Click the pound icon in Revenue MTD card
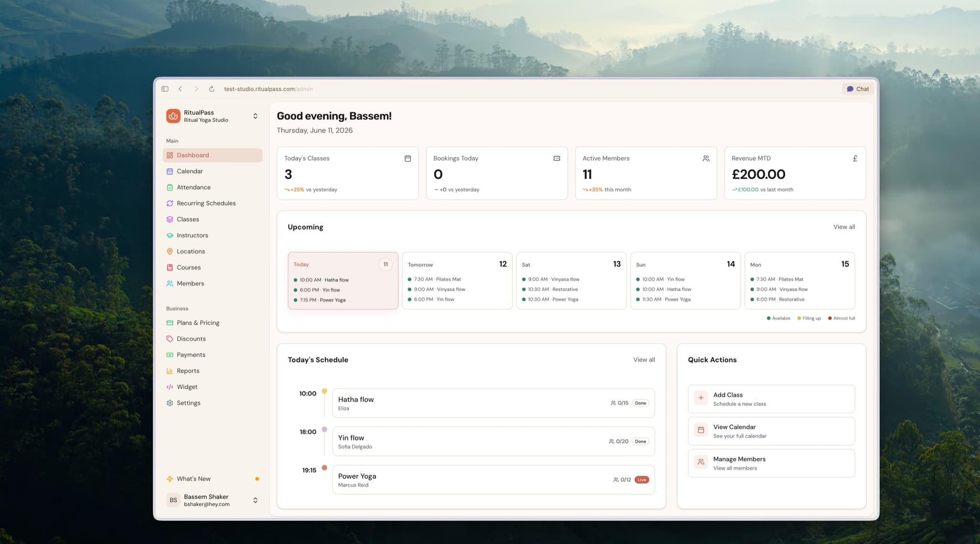This screenshot has height=544, width=980. pyautogui.click(x=855, y=159)
